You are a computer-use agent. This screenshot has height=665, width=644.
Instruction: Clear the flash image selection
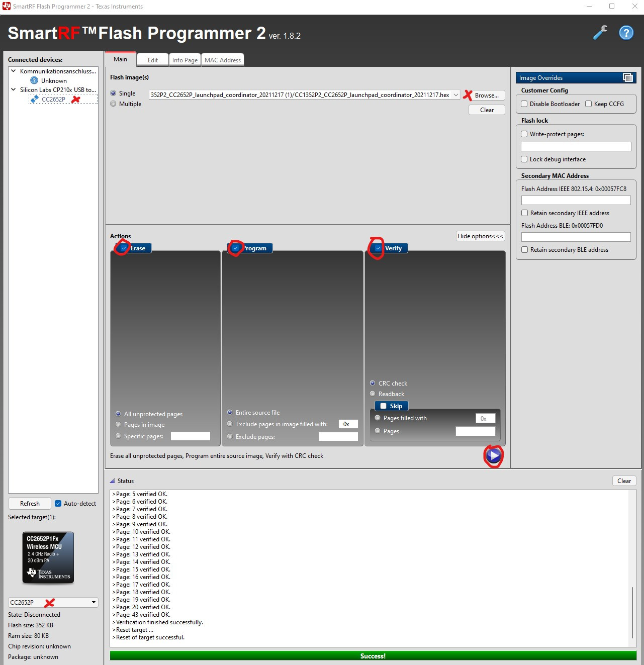(x=487, y=110)
